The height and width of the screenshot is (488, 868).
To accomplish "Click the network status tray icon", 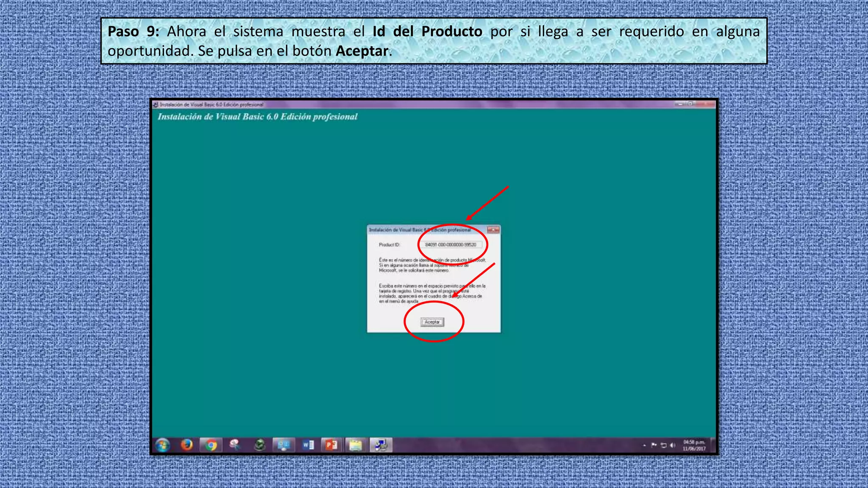I will coord(663,445).
